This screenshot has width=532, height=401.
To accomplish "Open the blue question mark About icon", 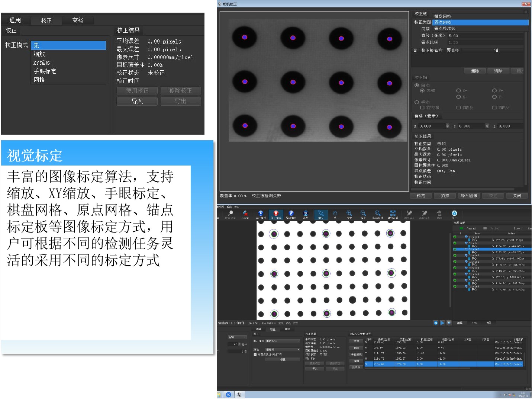I will (454, 214).
